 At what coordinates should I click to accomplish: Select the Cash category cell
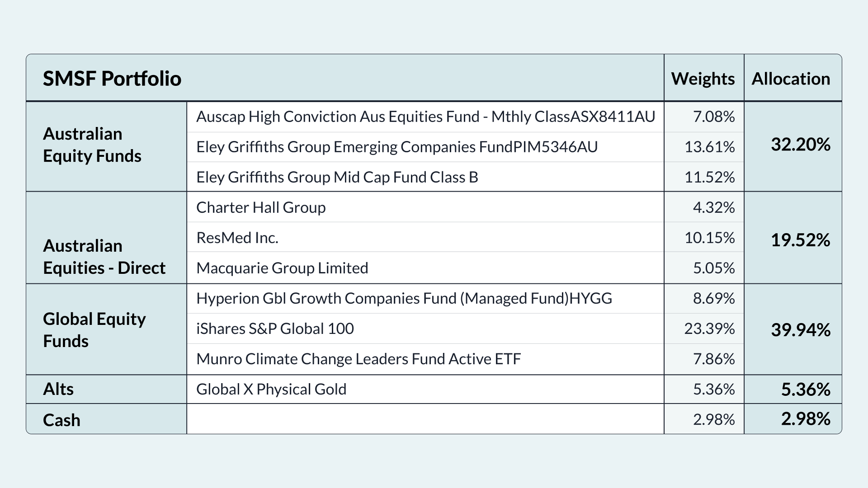tap(61, 420)
